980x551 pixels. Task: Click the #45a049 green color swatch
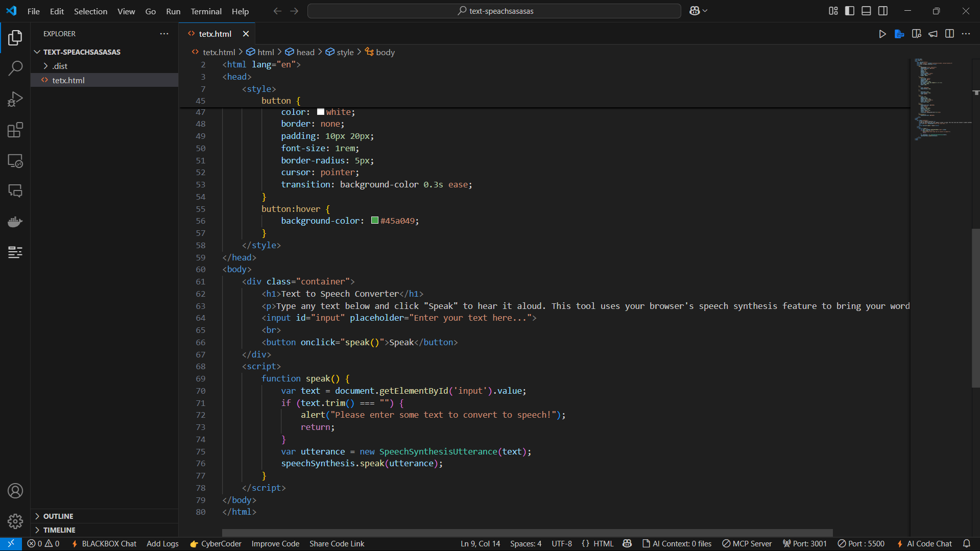tap(375, 221)
